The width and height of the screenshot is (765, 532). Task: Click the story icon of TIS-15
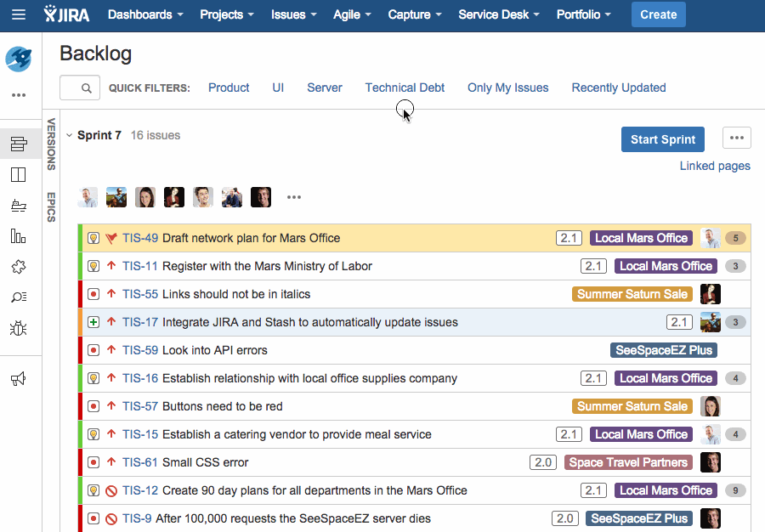point(93,434)
